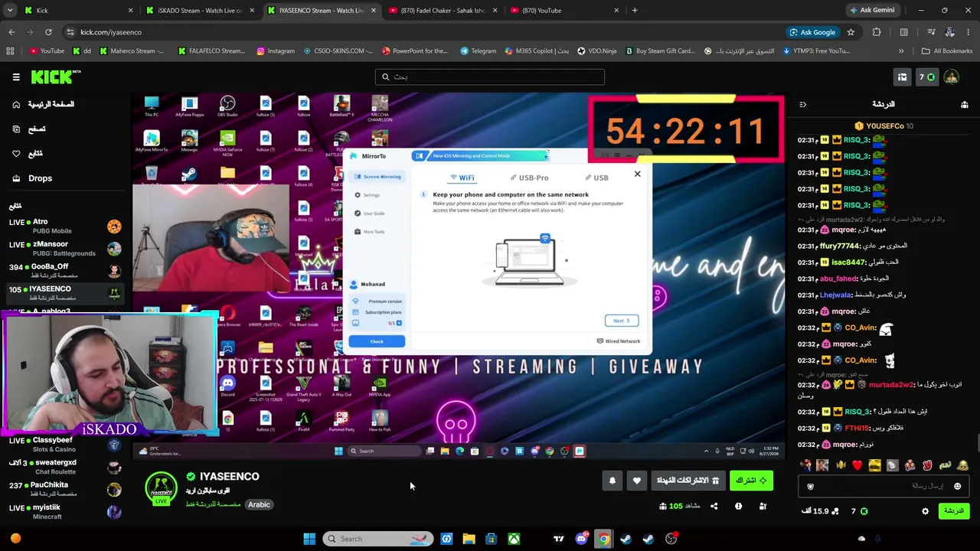This screenshot has width=980, height=551.
Task: Open a new browser tab
Action: (635, 10)
